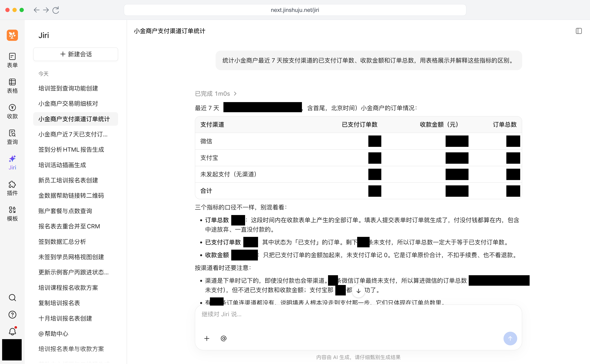Click the send arrow button in chat input

pos(510,338)
